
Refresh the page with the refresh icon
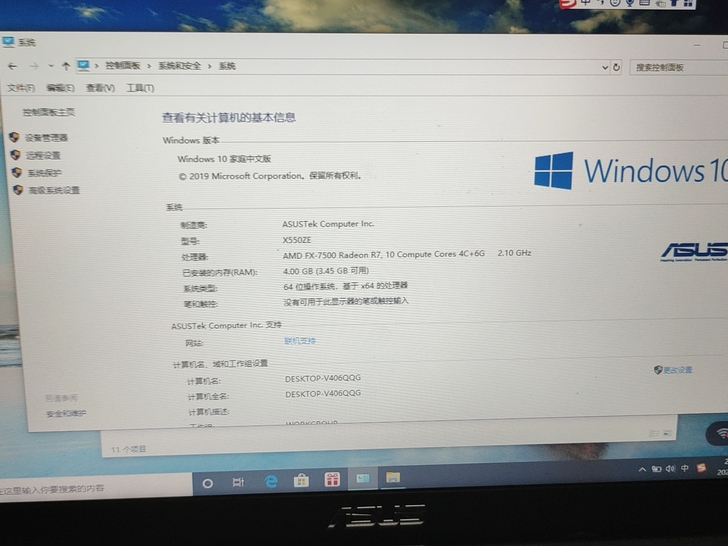pyautogui.click(x=617, y=67)
